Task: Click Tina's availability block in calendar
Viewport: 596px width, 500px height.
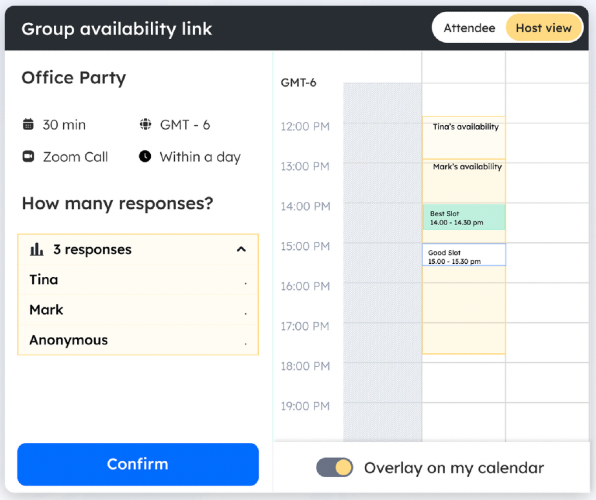Action: [464, 138]
